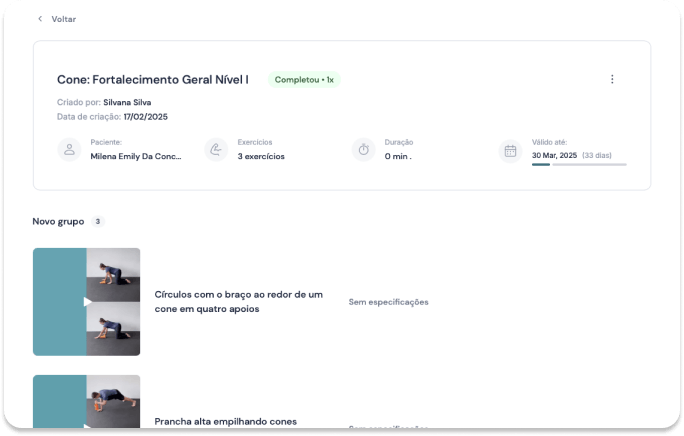Click the duration stopwatch icon
This screenshot has width=684, height=436.
click(x=364, y=150)
